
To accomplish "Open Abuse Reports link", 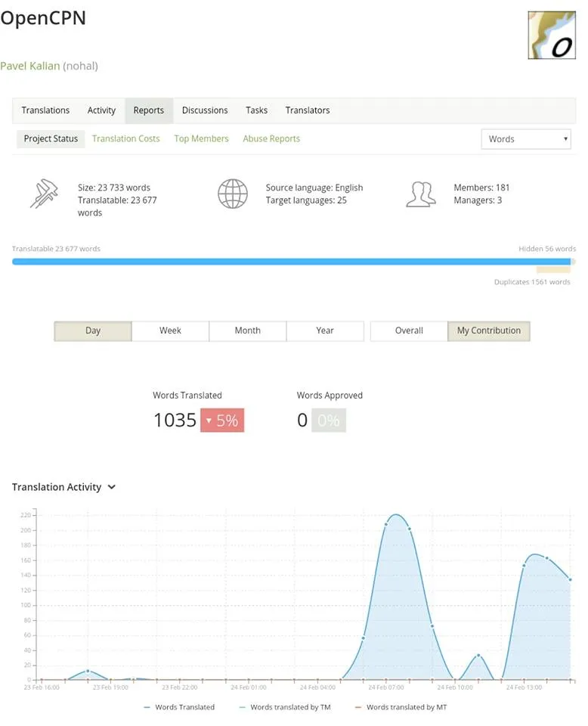I will 271,138.
